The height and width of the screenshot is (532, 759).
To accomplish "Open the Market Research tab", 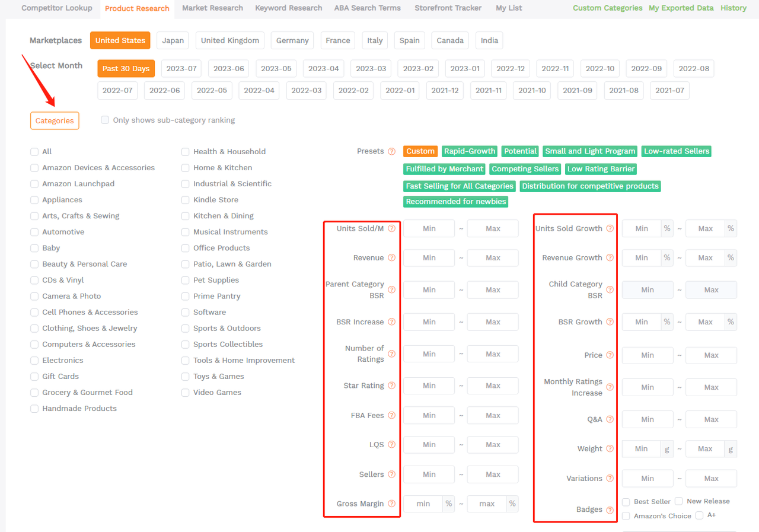I will pyautogui.click(x=212, y=8).
